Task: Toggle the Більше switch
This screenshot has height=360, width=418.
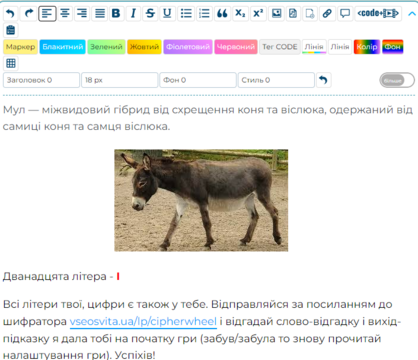Action: pyautogui.click(x=397, y=80)
